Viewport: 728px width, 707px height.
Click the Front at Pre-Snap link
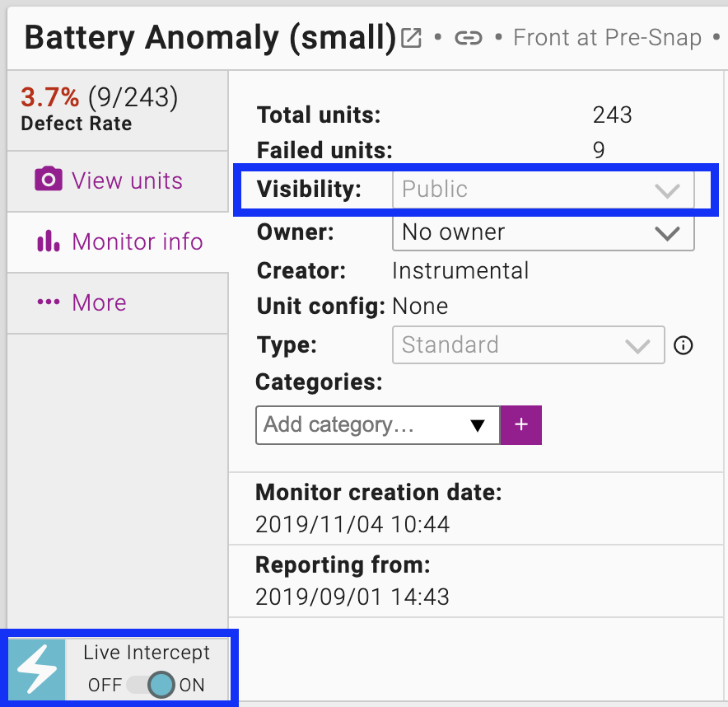coord(607,38)
